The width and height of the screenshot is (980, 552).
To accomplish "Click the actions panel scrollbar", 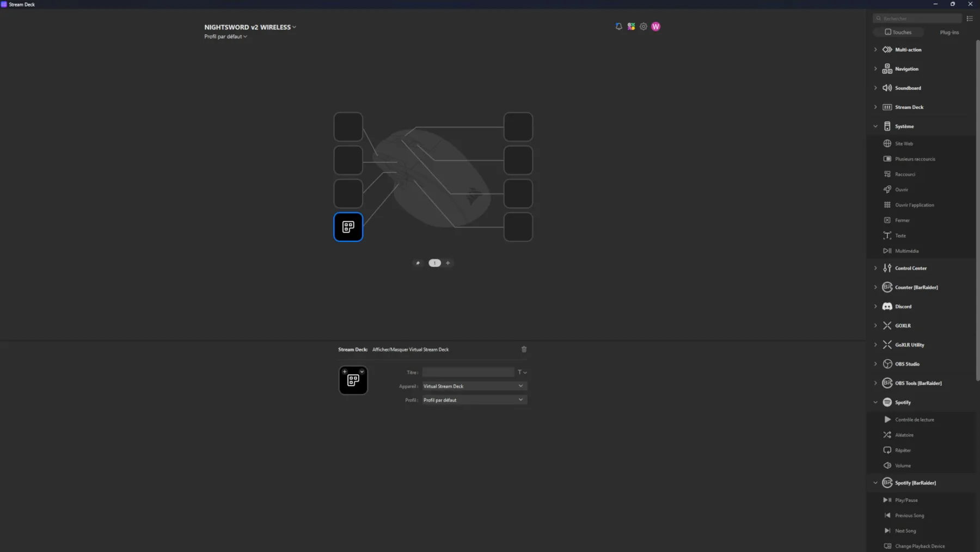I will (x=978, y=210).
